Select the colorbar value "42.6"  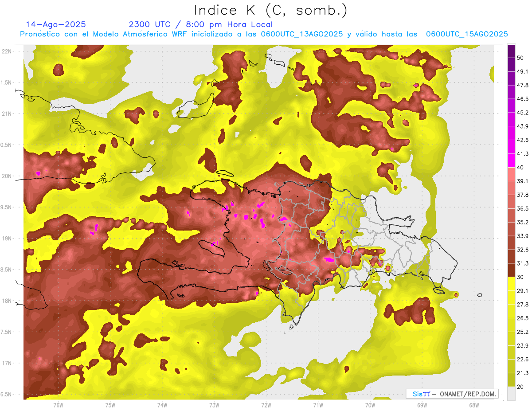click(x=522, y=140)
